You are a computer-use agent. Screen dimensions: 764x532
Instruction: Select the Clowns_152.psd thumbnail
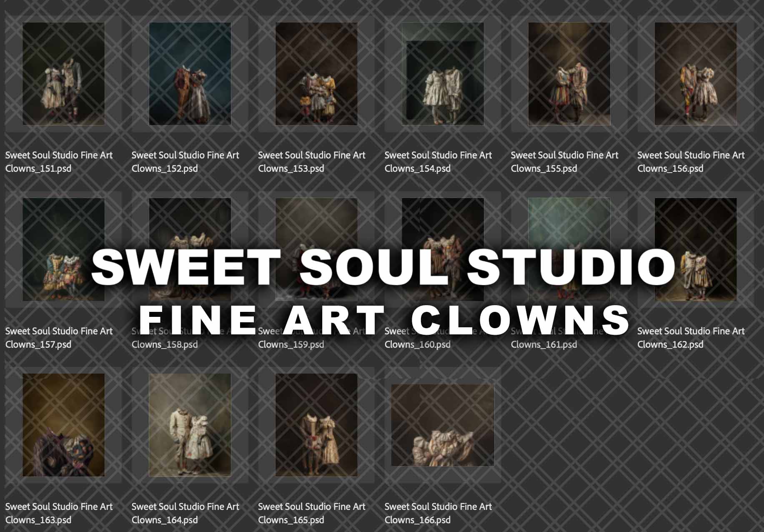click(x=190, y=74)
